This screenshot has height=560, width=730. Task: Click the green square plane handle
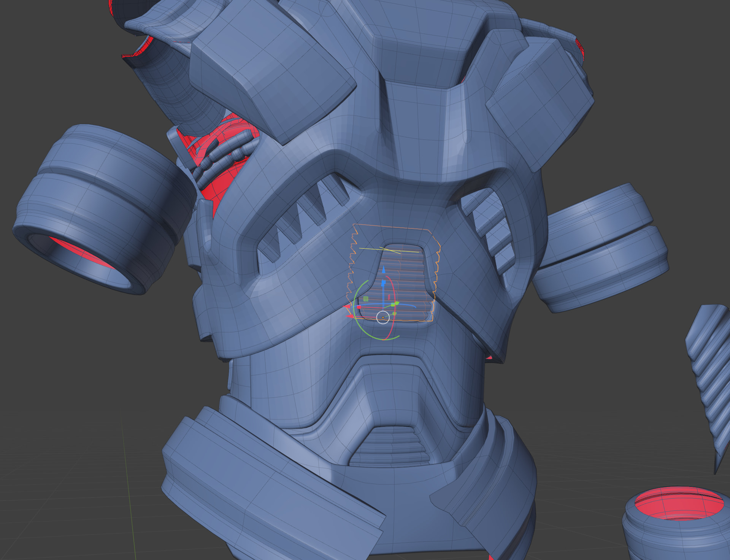pos(366,299)
